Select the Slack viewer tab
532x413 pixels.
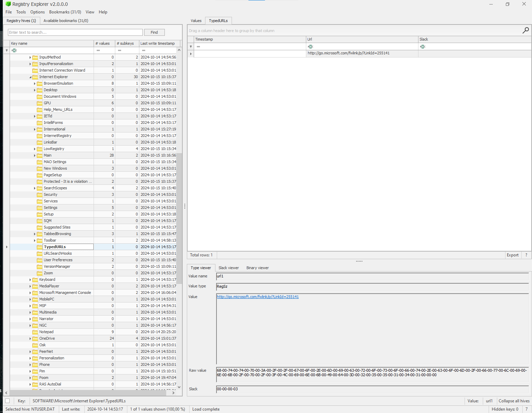point(228,268)
